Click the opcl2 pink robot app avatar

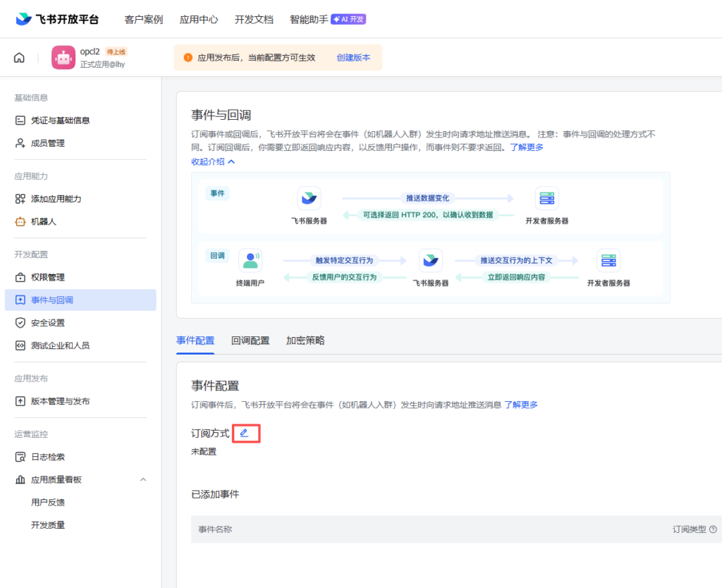pos(63,58)
